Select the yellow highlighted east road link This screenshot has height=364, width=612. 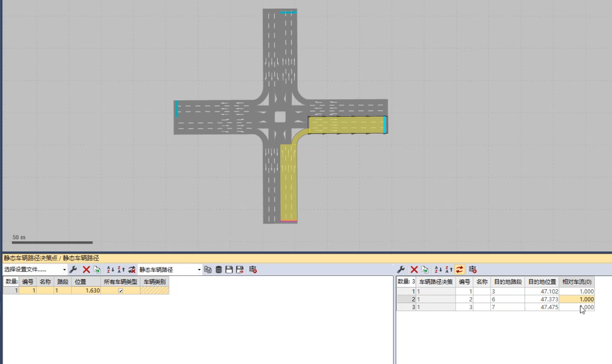pyautogui.click(x=347, y=125)
